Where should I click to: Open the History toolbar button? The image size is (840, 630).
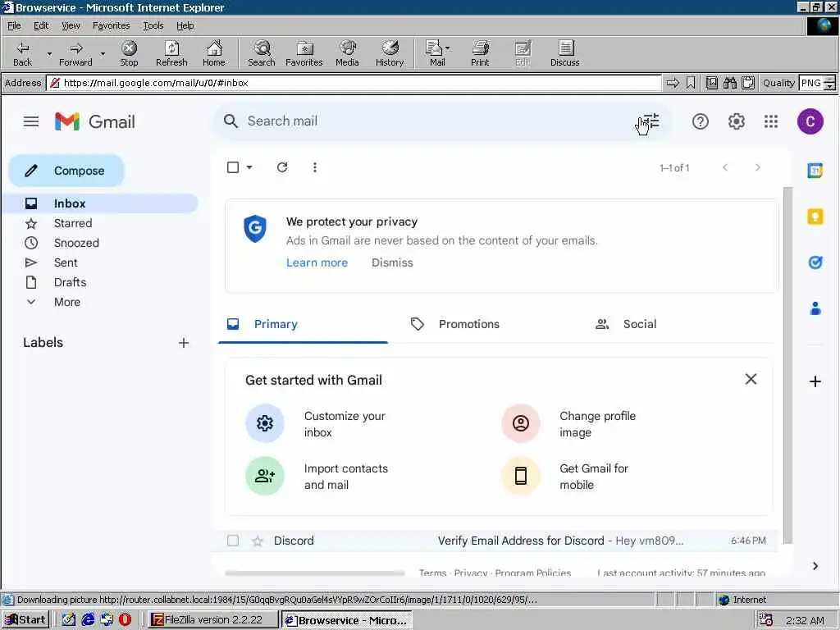pyautogui.click(x=390, y=53)
